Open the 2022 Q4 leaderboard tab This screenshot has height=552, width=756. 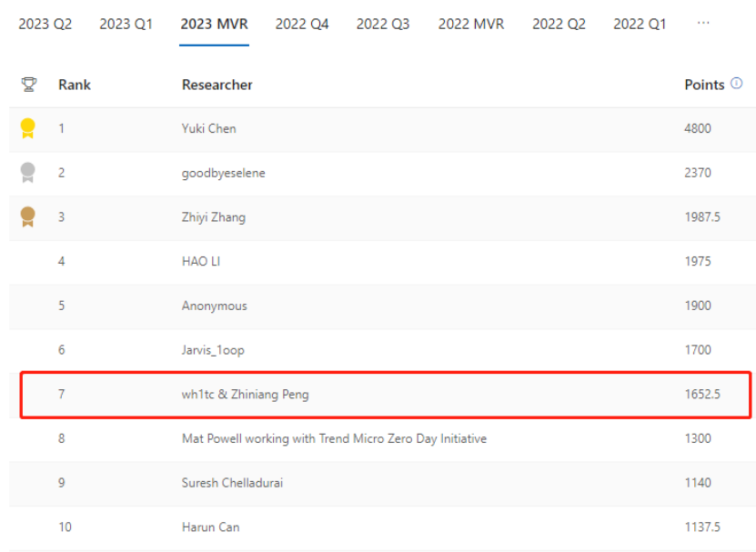(x=302, y=25)
